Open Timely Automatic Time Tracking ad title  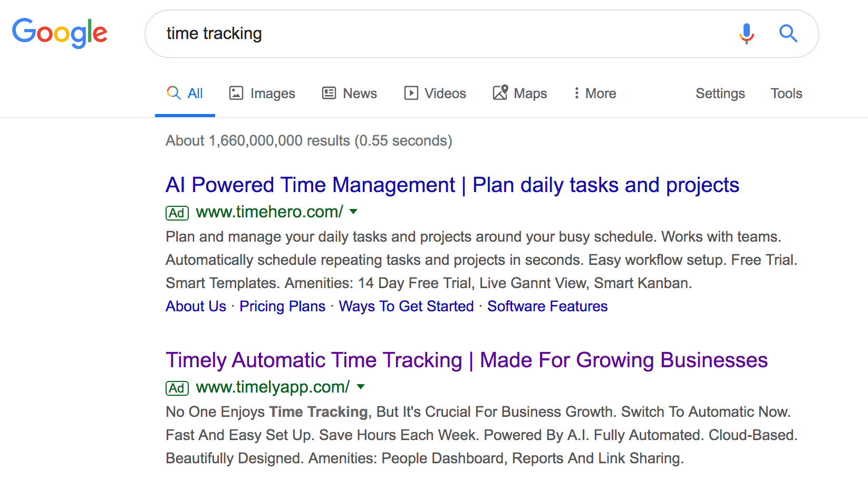click(467, 360)
